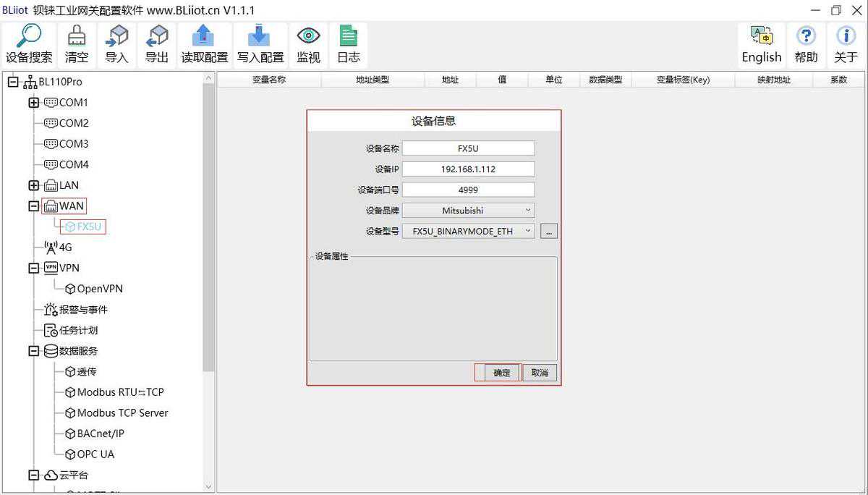This screenshot has height=495, width=868.
Task: Click the 读取配置 read config icon
Action: tap(204, 36)
